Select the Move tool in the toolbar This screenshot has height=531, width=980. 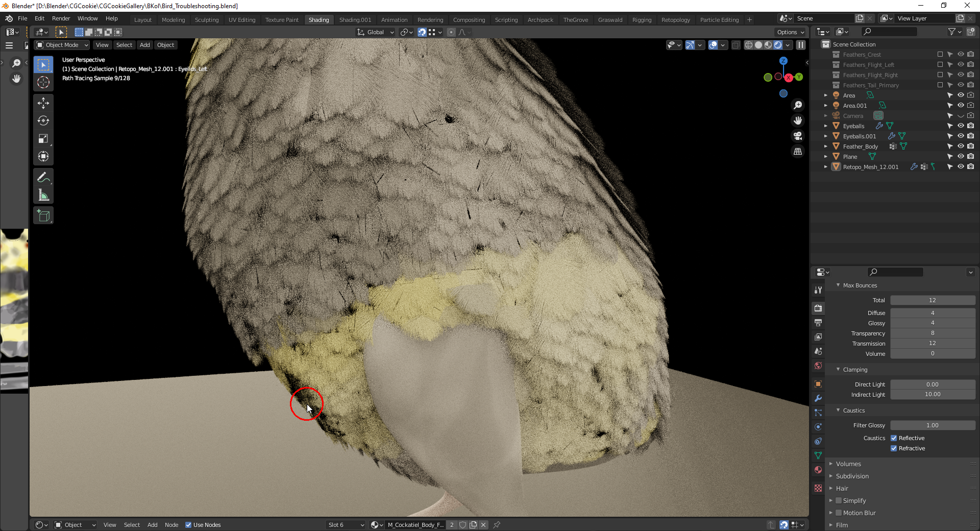click(43, 103)
